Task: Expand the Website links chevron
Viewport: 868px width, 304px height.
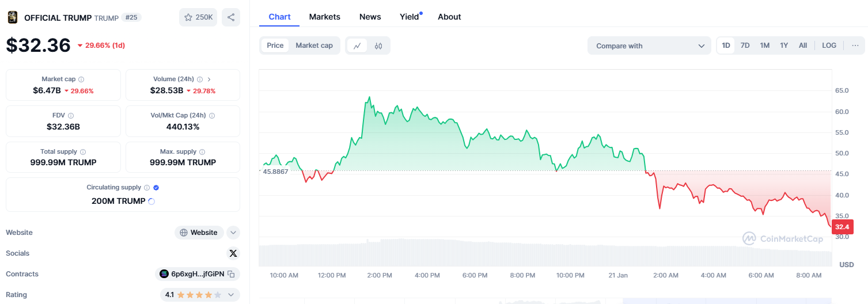Action: (x=233, y=233)
